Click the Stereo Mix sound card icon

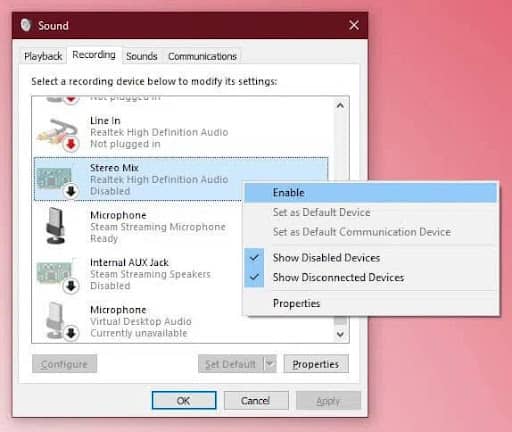point(55,178)
